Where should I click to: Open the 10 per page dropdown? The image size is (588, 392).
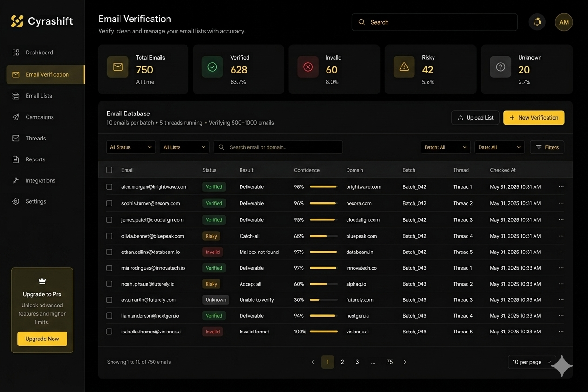click(532, 362)
